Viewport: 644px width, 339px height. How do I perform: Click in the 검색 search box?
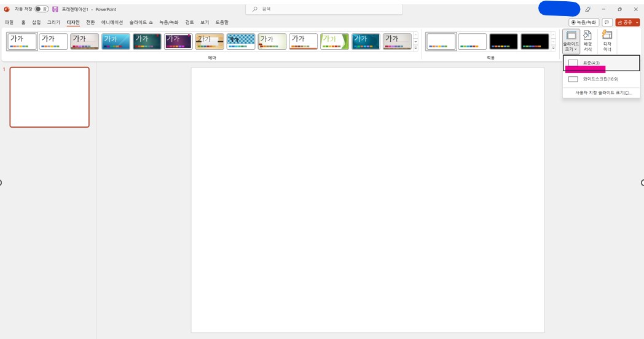[x=324, y=9]
